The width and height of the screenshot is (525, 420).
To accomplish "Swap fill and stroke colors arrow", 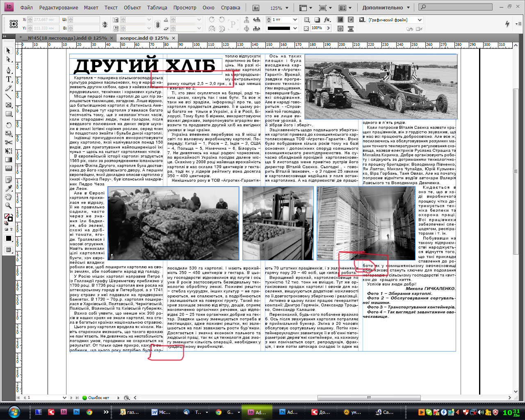I will pyautogui.click(x=11, y=215).
